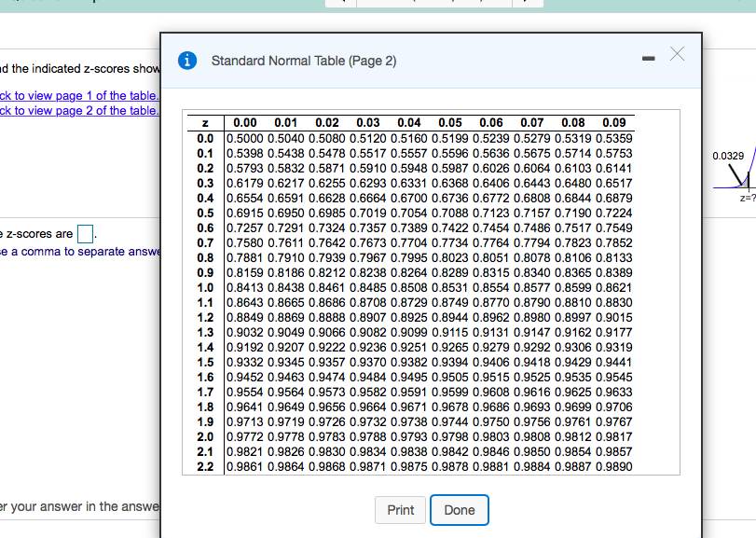Select table value 0.5000
The height and width of the screenshot is (538, 756).
point(245,138)
